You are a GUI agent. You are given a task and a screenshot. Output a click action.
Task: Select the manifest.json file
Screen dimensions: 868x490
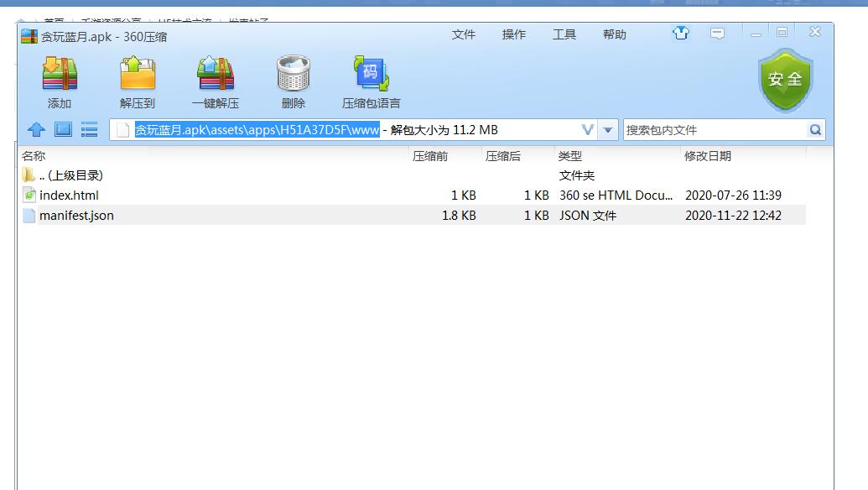click(76, 216)
